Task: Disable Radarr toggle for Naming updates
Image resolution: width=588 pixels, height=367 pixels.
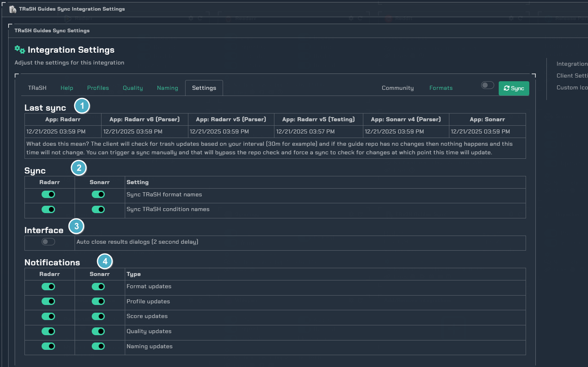Action: [x=48, y=346]
